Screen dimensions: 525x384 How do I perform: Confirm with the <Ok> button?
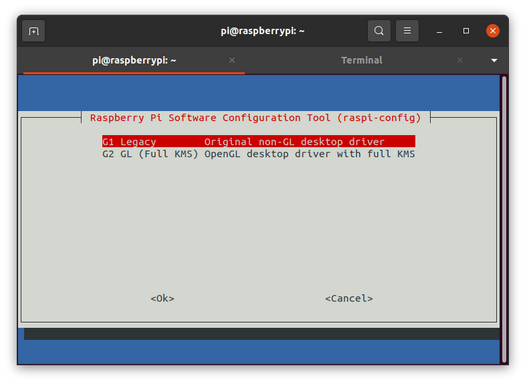point(162,298)
